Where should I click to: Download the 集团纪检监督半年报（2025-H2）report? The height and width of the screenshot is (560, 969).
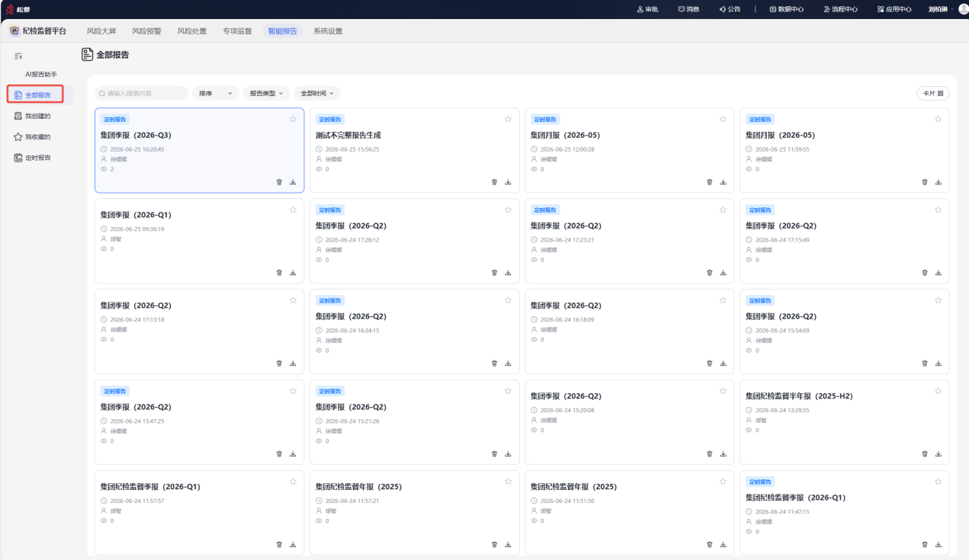tap(939, 454)
